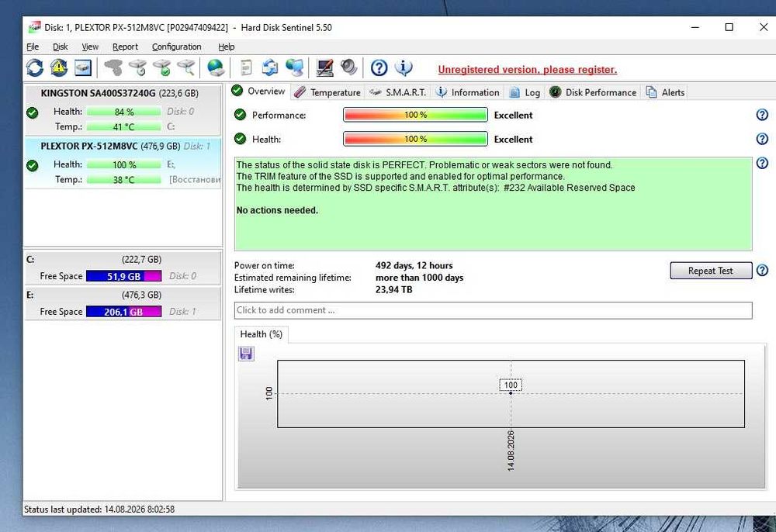The width and height of the screenshot is (776, 532).
Task: Click the blue info bubble About icon
Action: 404,67
